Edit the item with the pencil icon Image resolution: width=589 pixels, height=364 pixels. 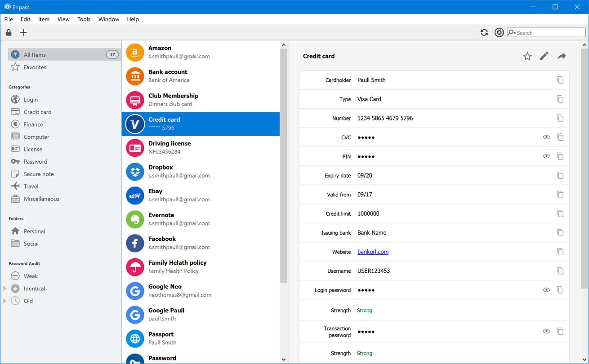click(544, 56)
